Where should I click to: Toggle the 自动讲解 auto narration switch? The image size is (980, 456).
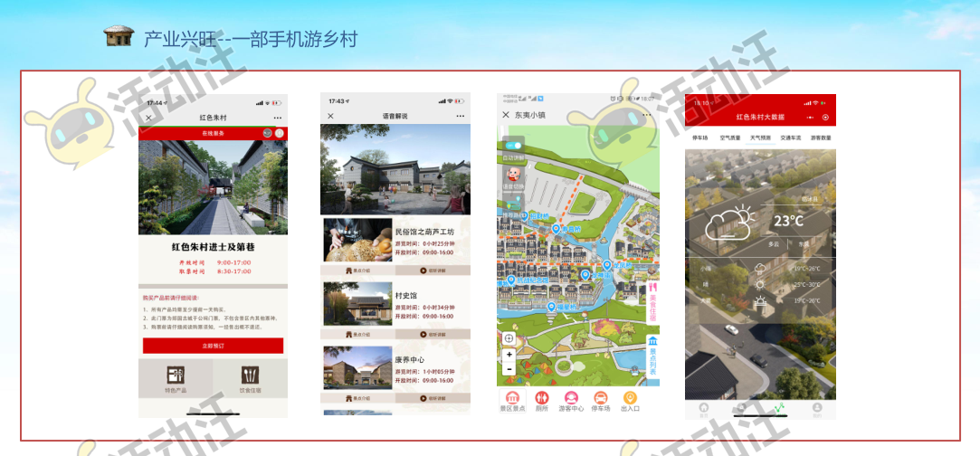513,145
